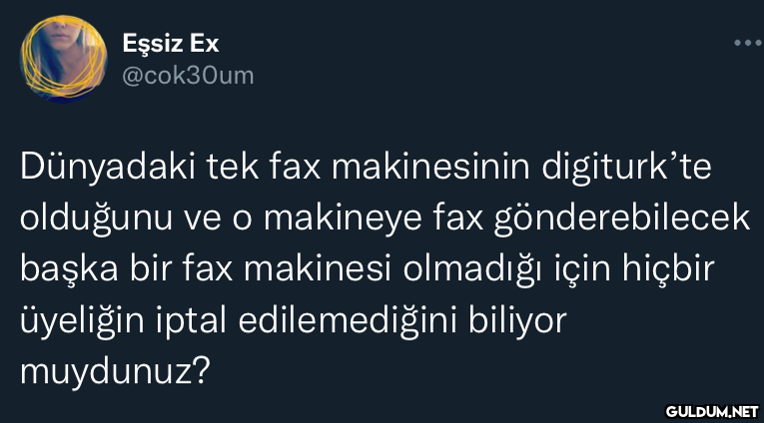
Task: Click the word "başka" starting the third line
Action: point(69,270)
